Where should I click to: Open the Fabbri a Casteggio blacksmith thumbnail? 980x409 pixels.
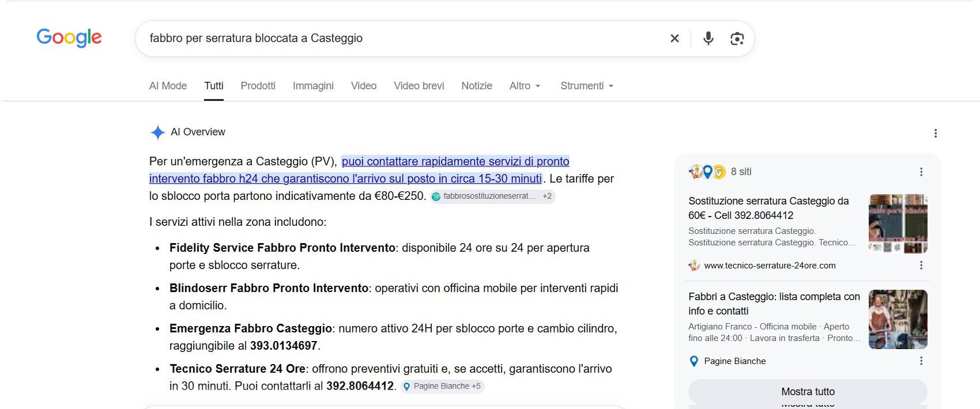click(x=898, y=320)
